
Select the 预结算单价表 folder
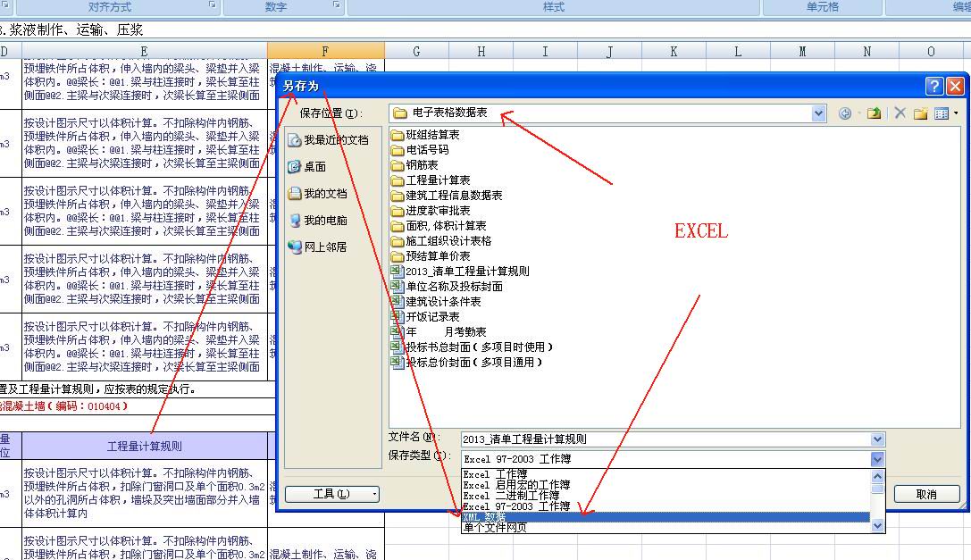[431, 255]
